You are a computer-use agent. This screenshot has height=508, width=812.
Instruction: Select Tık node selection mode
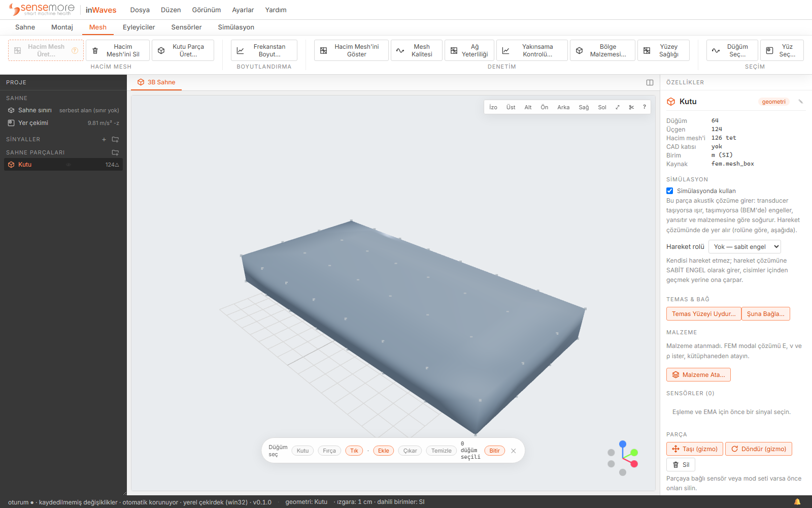point(354,451)
